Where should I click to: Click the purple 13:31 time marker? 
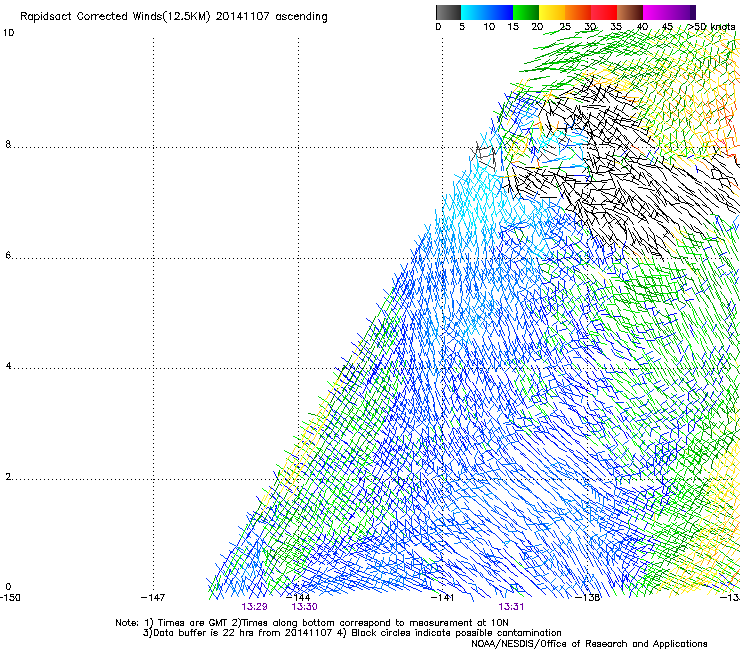(x=511, y=607)
